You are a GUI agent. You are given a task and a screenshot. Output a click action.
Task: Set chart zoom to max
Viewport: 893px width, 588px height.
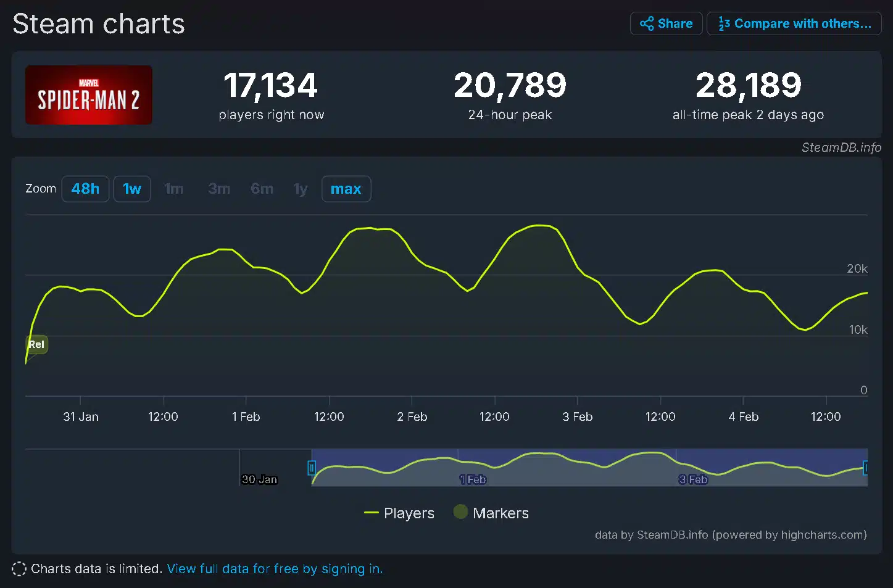(x=346, y=189)
